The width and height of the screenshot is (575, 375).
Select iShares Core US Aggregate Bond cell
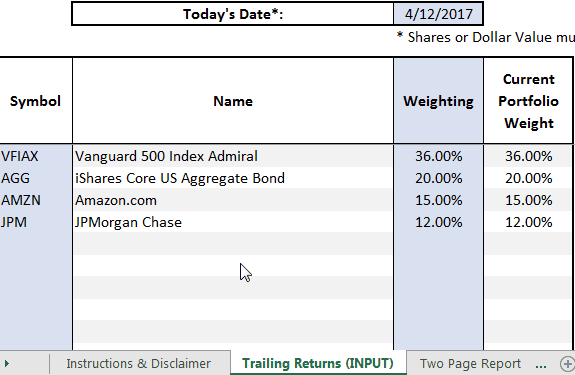click(x=233, y=178)
